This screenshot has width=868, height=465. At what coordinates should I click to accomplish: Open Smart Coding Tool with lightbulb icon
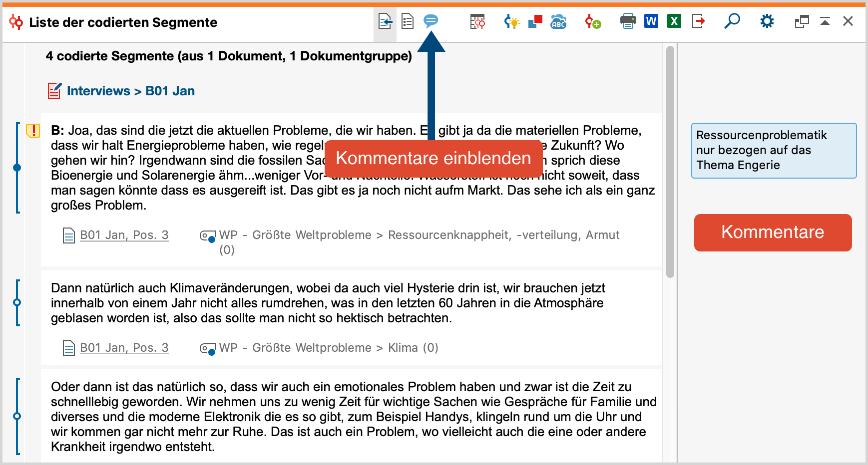coord(512,21)
